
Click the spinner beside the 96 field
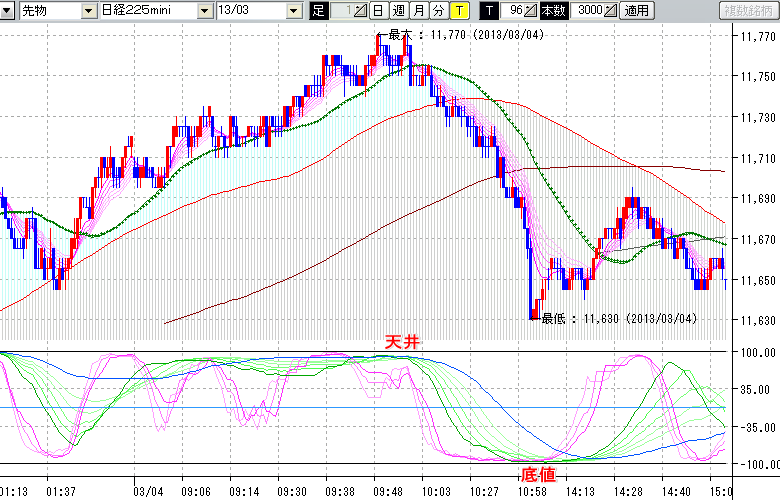click(x=532, y=11)
